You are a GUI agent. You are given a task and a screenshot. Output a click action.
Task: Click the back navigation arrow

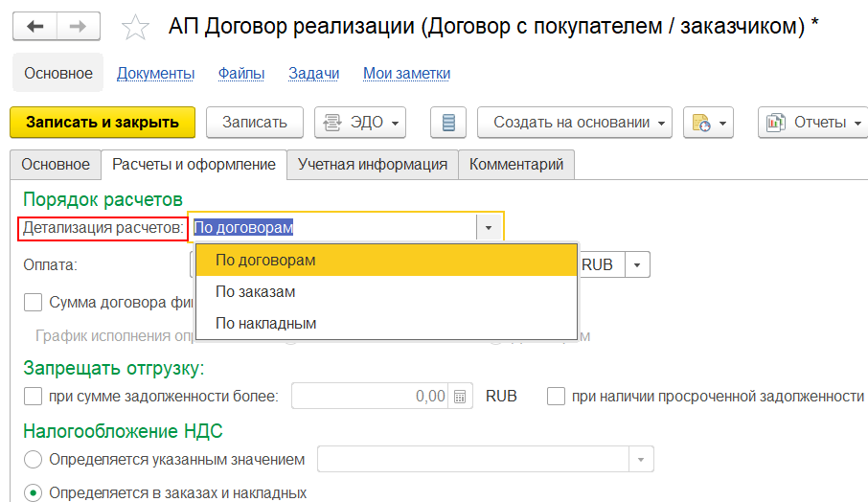(35, 26)
